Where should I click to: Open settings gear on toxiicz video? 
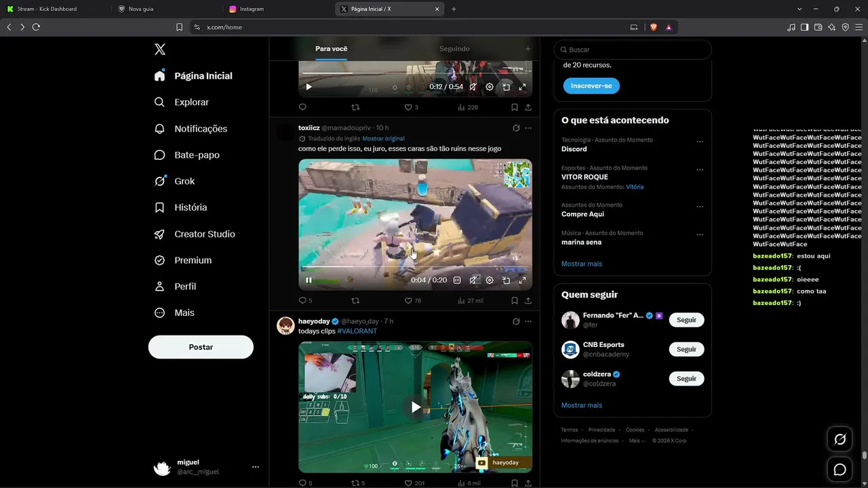tap(490, 280)
